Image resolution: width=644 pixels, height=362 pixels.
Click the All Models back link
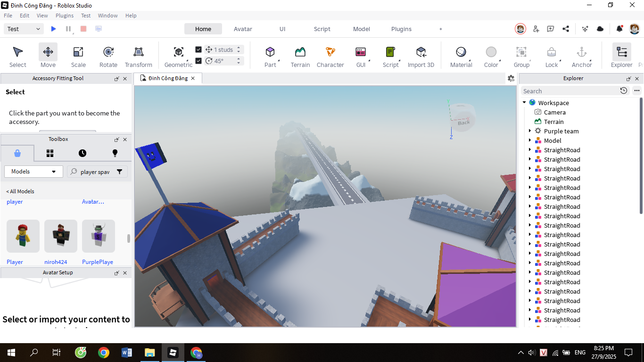20,191
